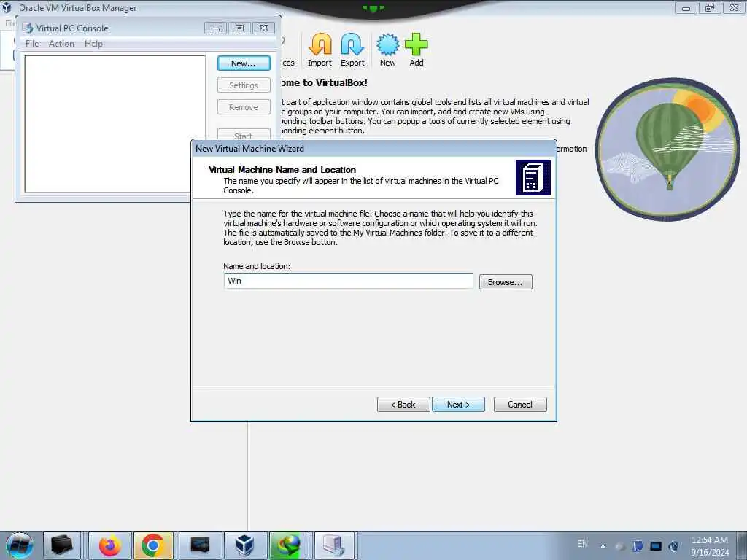The image size is (747, 560).
Task: Click the blue screen tray icon
Action: pyautogui.click(x=656, y=545)
